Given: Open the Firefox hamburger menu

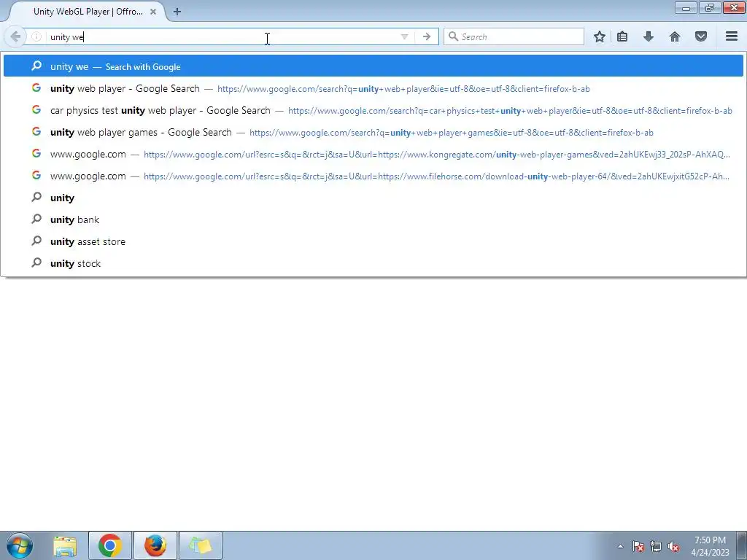Looking at the screenshot, I should point(732,36).
